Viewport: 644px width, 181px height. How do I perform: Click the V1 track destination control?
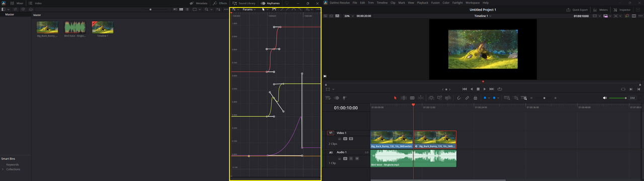[331, 133]
